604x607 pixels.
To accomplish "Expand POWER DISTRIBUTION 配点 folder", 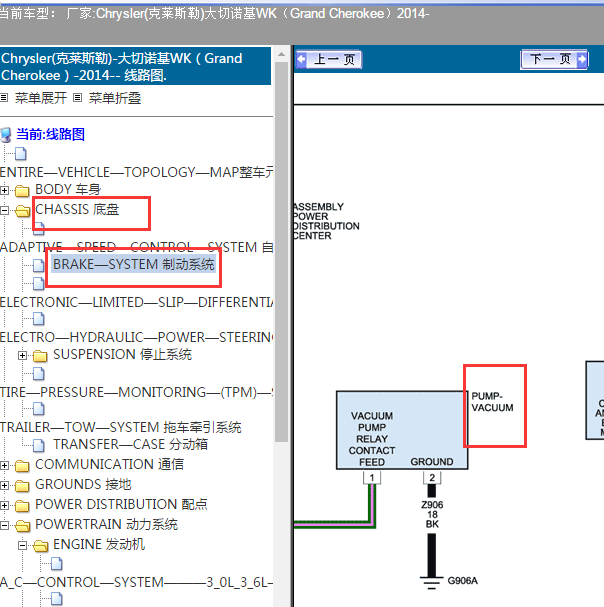I will (4, 505).
